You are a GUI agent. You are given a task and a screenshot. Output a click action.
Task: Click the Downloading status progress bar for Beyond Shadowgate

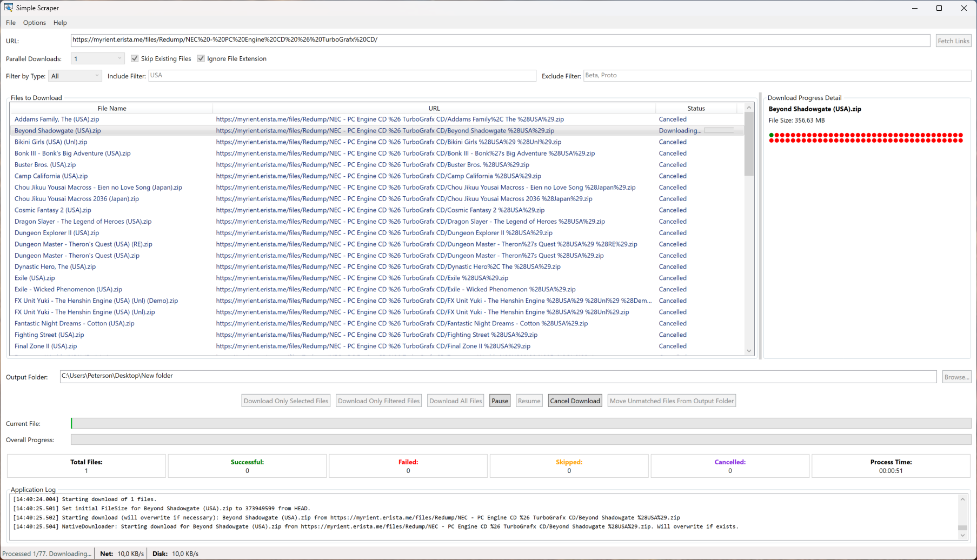pos(719,131)
